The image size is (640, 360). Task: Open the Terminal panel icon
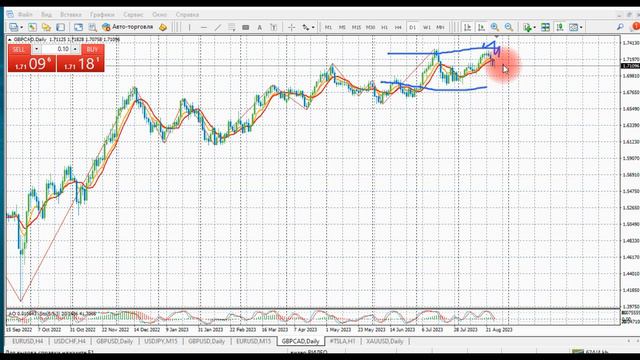[x=78, y=27]
